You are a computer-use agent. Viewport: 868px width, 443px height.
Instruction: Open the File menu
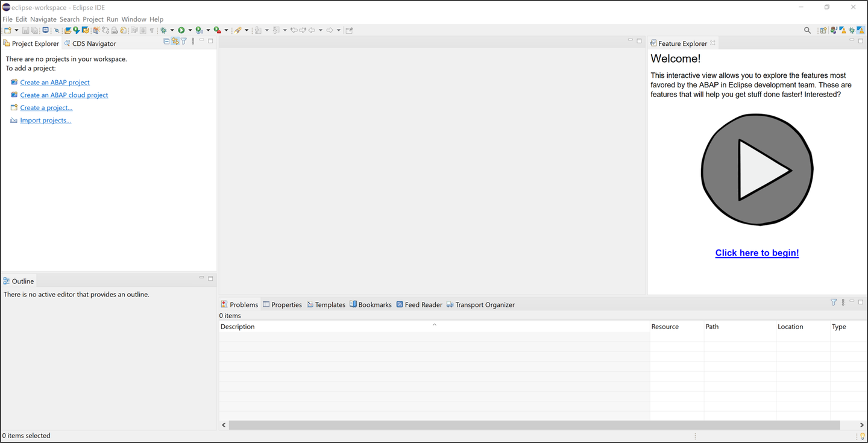(7, 19)
